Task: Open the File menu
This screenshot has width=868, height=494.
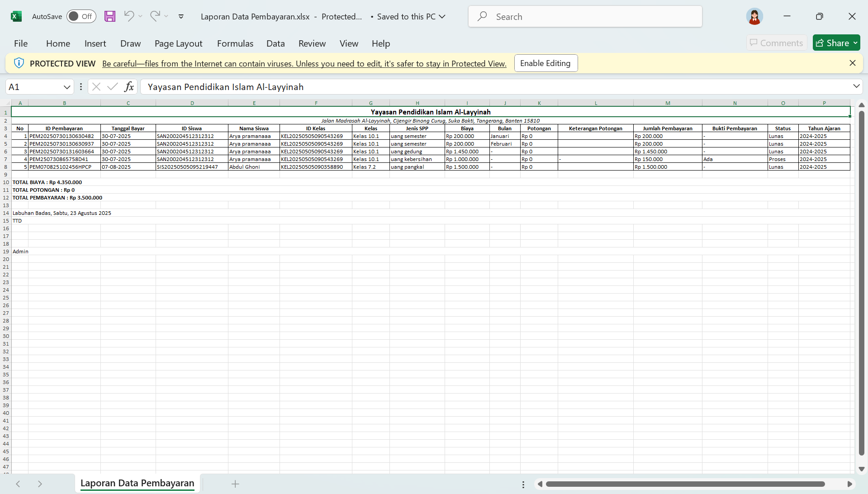Action: (x=21, y=43)
